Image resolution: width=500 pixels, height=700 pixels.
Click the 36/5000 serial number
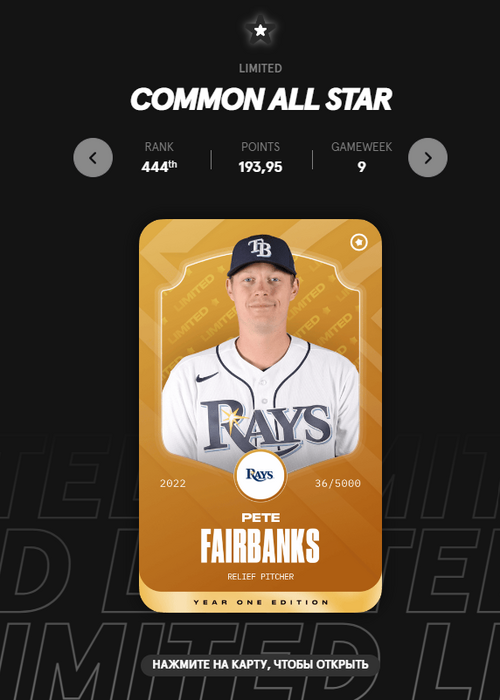pos(338,483)
